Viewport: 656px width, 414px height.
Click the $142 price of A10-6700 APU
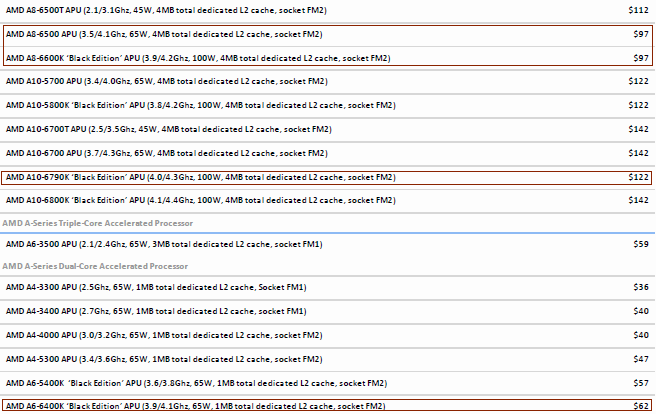tap(638, 153)
